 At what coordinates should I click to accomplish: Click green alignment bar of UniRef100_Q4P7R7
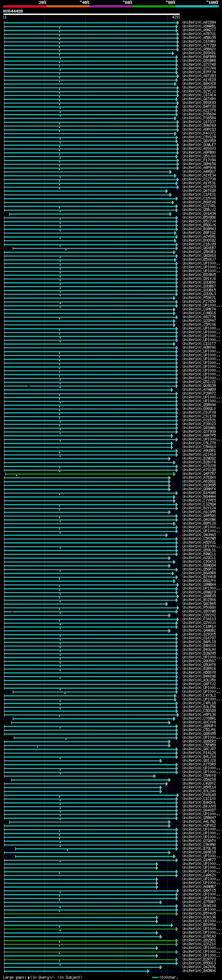(x=90, y=474)
